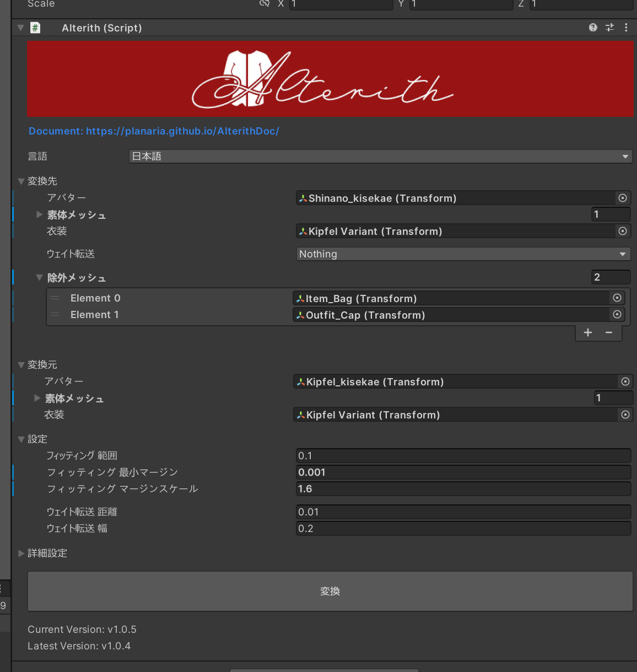Screen dimensions: 637x672
Task: Toggle the Scale constrained proportions link icon
Action: tap(264, 3)
